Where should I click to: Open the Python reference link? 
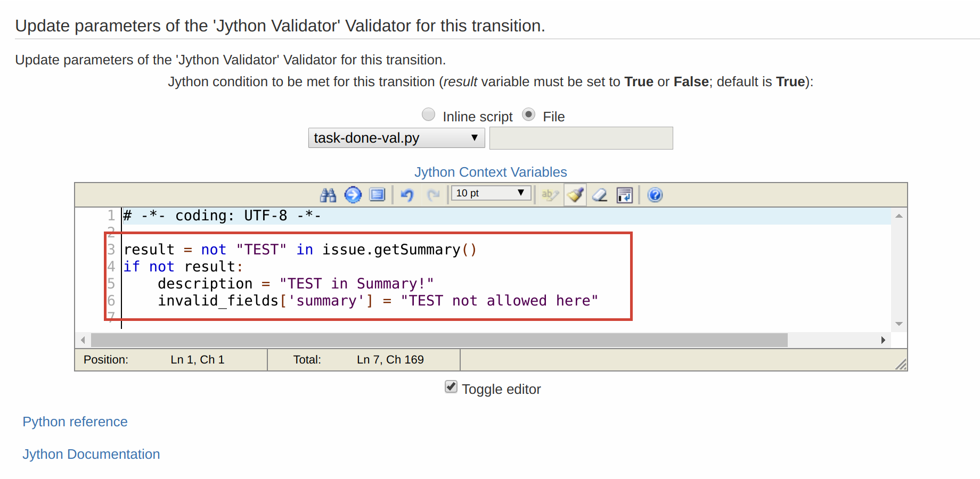(x=75, y=422)
